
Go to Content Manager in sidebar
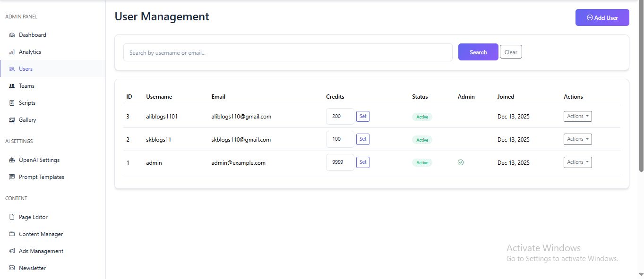coord(41,234)
